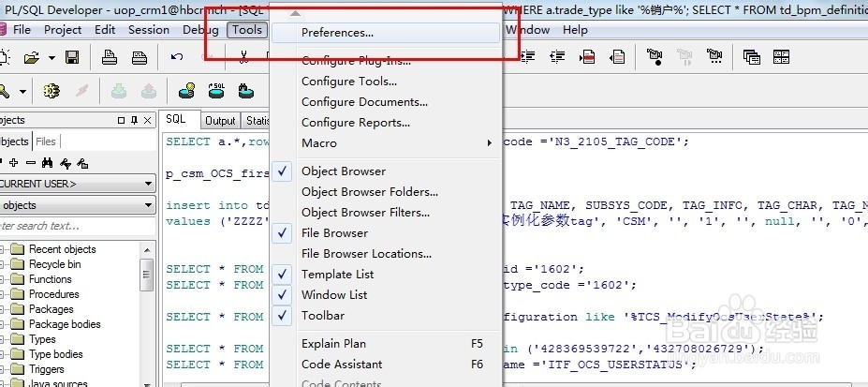This screenshot has height=387, width=868.
Task: Open the Help menu
Action: pos(575,30)
